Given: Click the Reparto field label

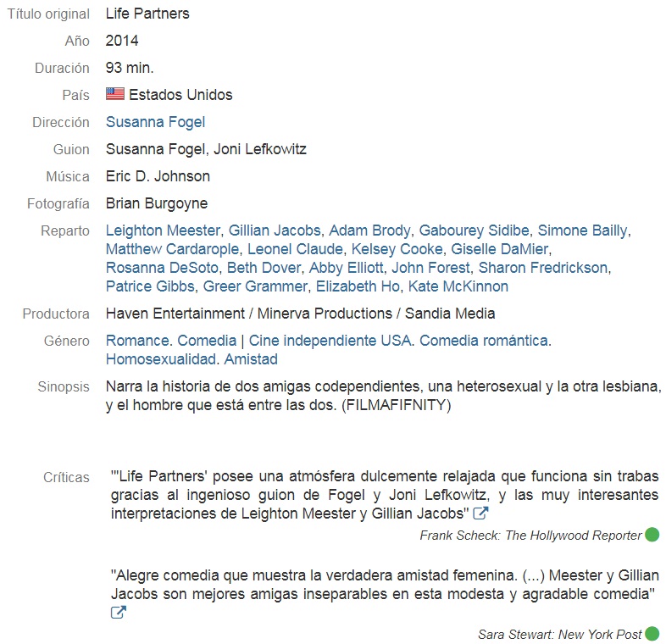Looking at the screenshot, I should pos(65,230).
